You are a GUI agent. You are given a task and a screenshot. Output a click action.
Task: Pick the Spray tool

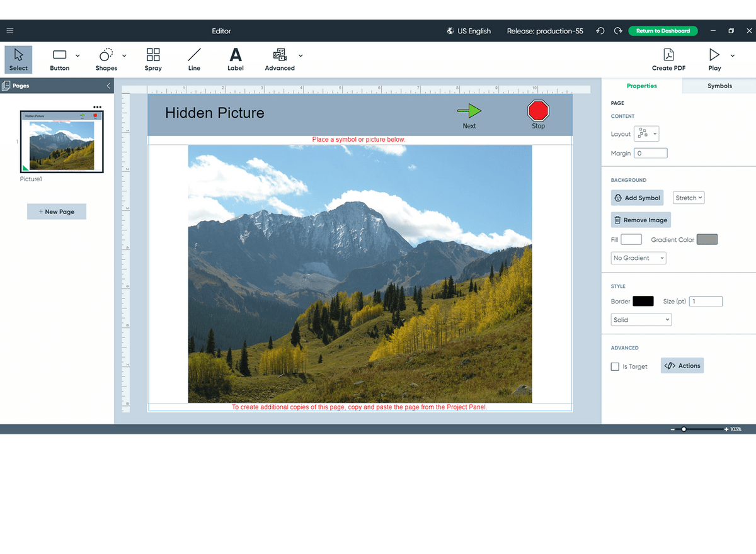click(153, 59)
